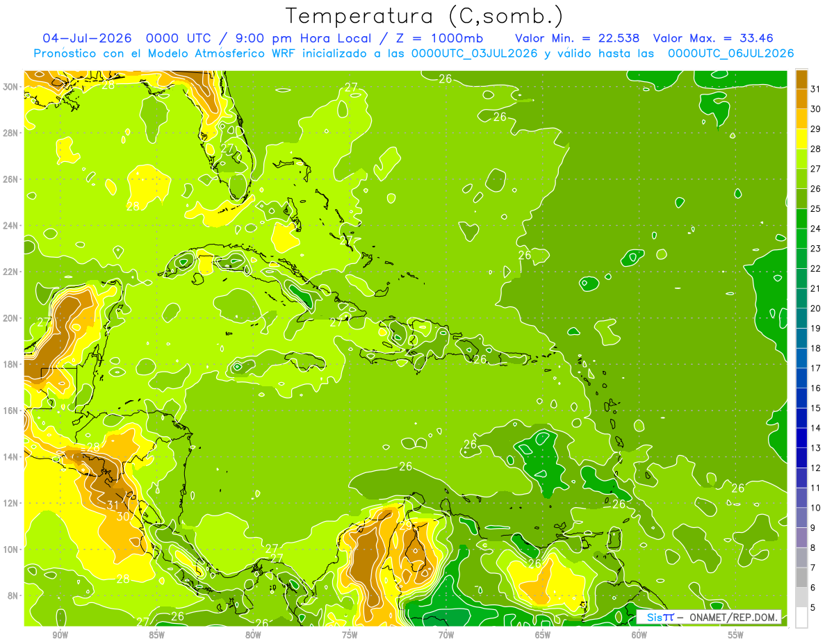This screenshot has height=644, width=834.
Task: Click the '30' contour label on the map
Action: coord(123,516)
